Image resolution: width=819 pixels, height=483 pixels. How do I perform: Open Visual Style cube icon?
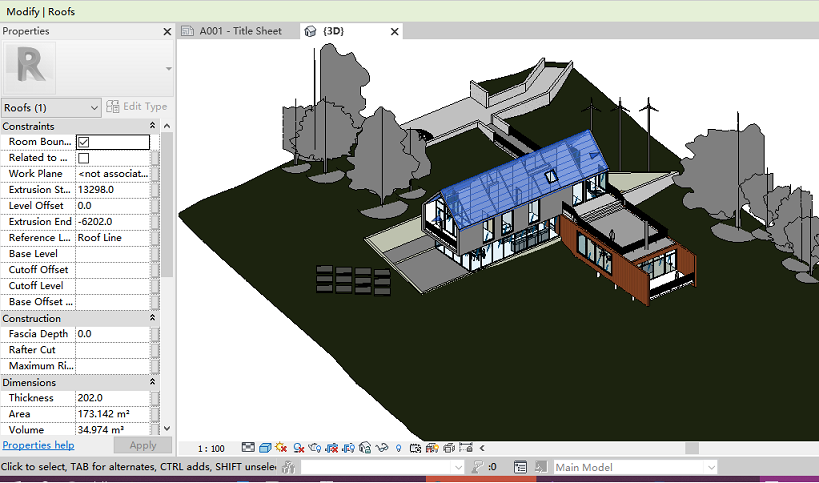point(265,448)
